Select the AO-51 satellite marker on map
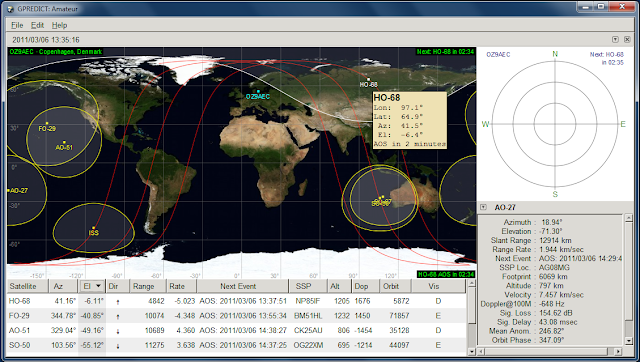640x362 pixels. point(64,142)
